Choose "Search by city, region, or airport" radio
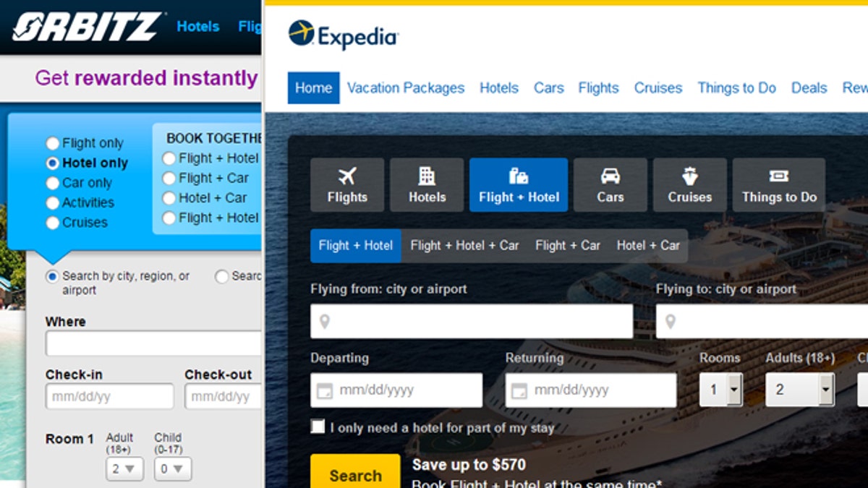This screenshot has width=868, height=488. [52, 276]
